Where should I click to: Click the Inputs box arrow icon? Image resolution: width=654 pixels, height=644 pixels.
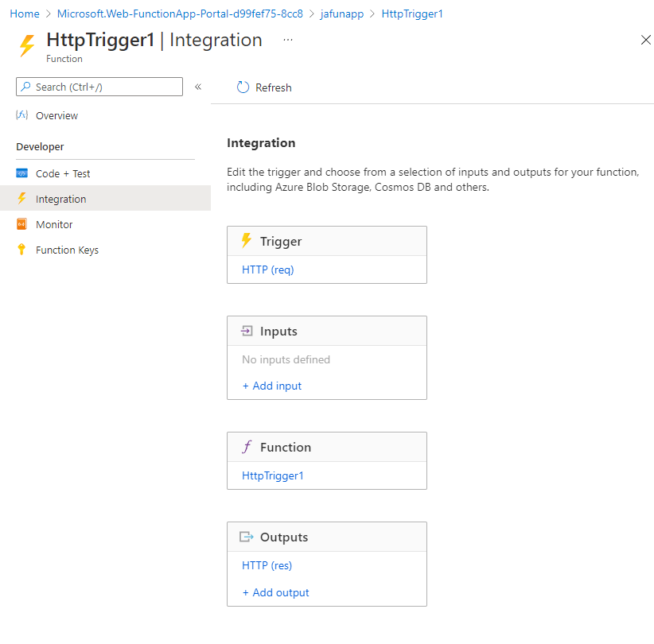(247, 332)
